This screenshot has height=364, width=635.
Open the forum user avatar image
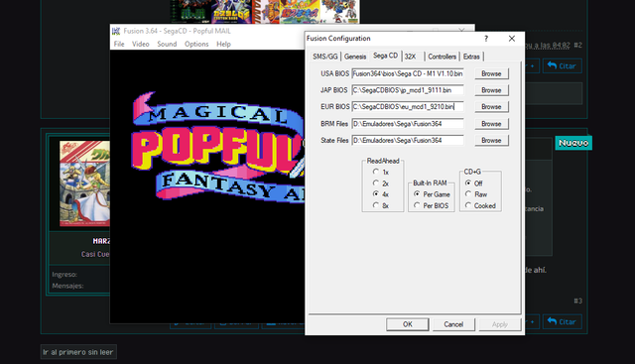coord(84,183)
